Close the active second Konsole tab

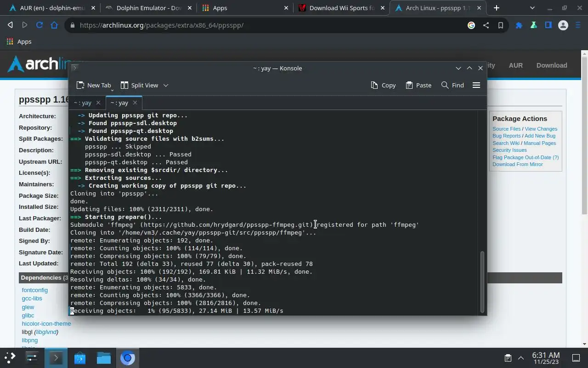click(x=135, y=103)
